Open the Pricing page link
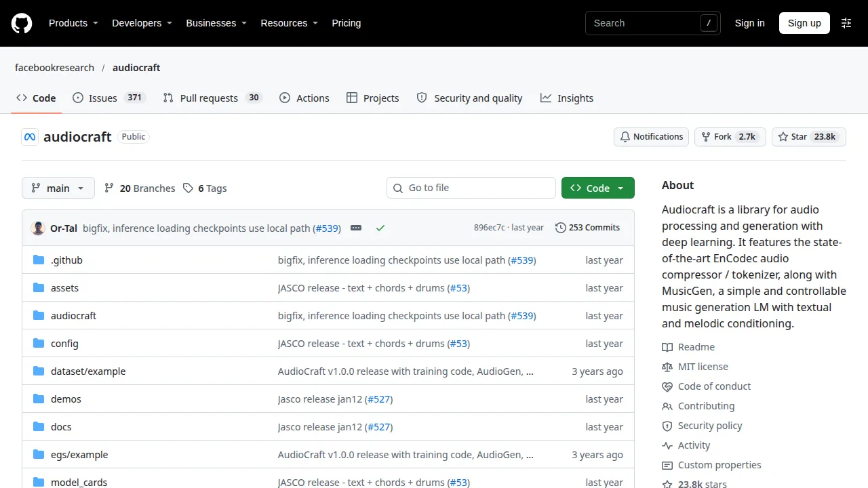This screenshot has height=488, width=868. [347, 23]
